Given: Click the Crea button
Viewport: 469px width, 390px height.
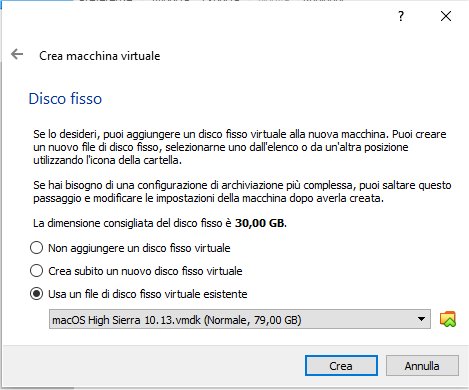Looking at the screenshot, I should 341,366.
